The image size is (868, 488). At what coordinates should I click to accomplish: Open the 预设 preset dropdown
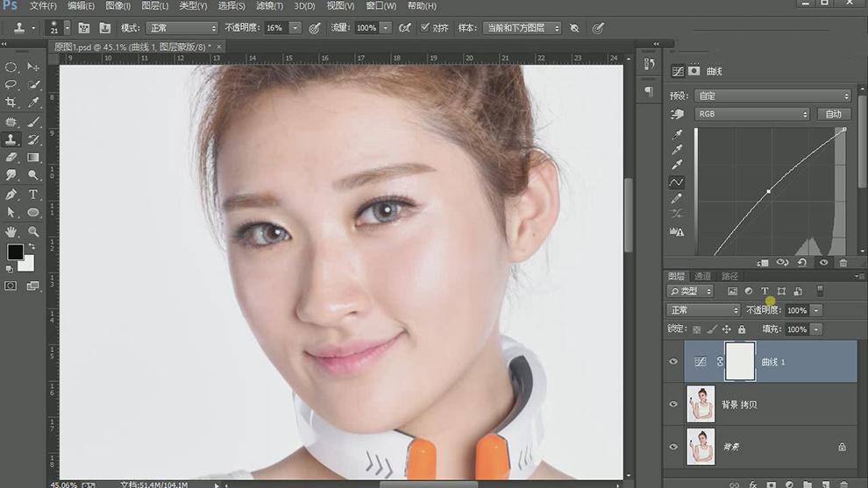(772, 95)
